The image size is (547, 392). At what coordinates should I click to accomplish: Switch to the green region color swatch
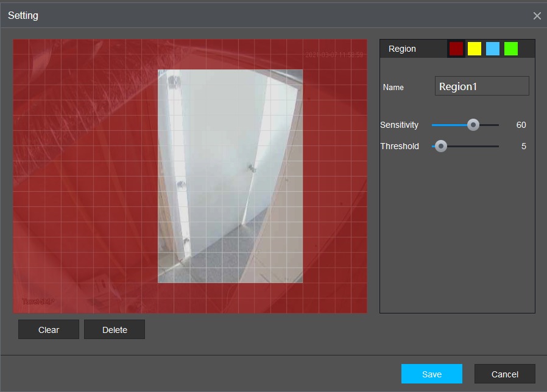point(511,49)
